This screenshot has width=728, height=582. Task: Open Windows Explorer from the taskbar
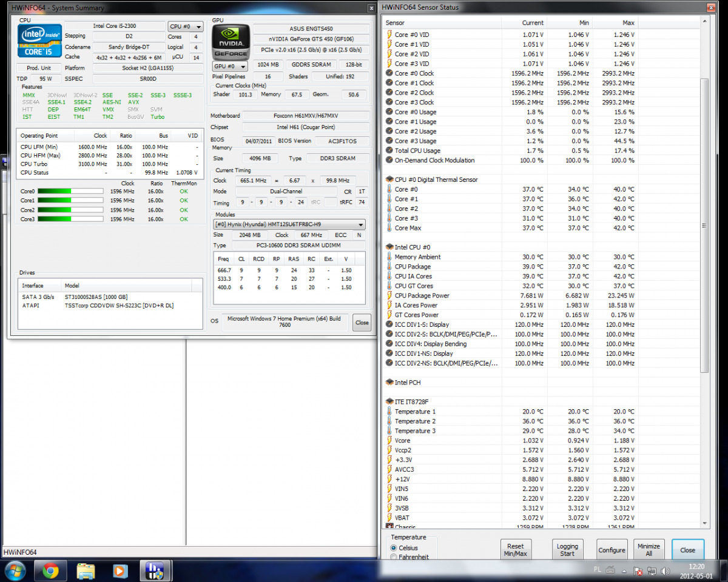click(86, 570)
